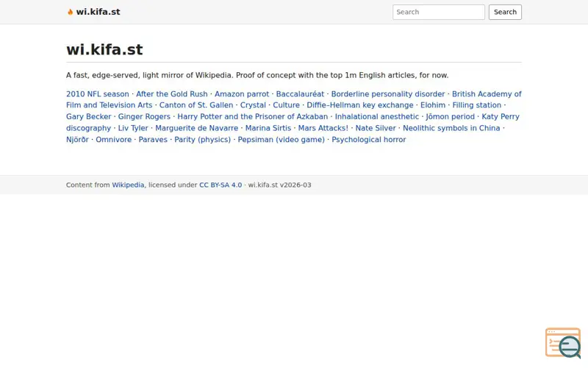Open the Culture article

pos(286,105)
